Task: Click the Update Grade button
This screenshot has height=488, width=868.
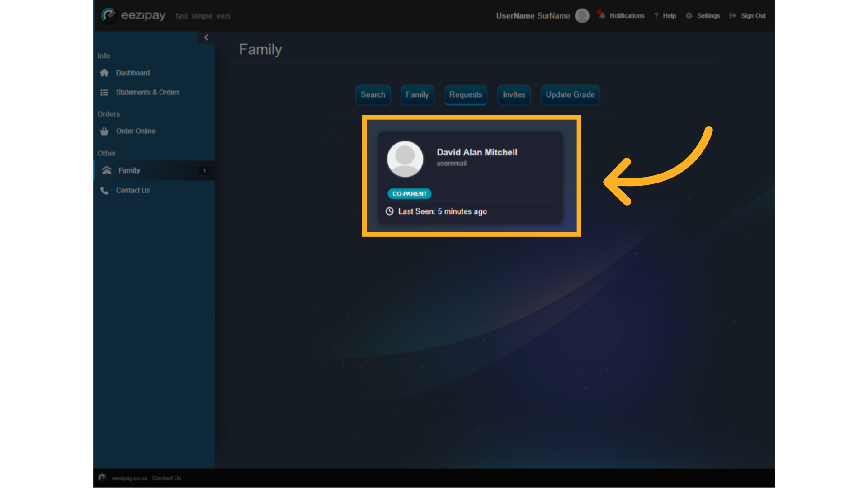Action: click(x=570, y=95)
